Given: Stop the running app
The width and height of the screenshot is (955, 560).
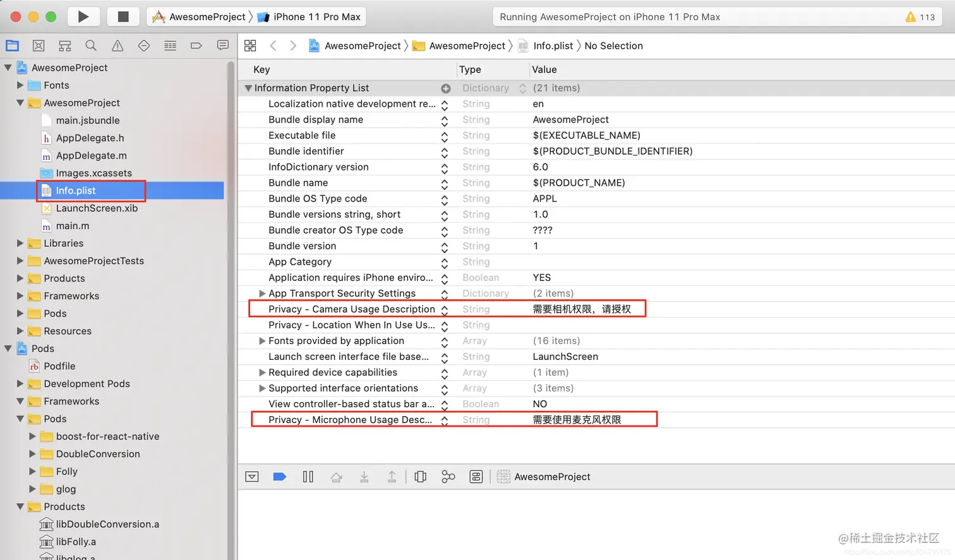Looking at the screenshot, I should (x=123, y=16).
